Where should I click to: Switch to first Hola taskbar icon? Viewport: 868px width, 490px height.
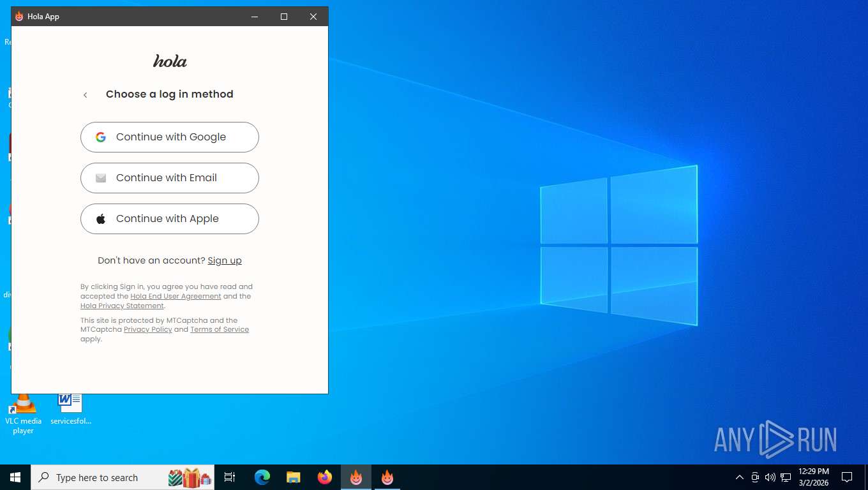tap(356, 477)
